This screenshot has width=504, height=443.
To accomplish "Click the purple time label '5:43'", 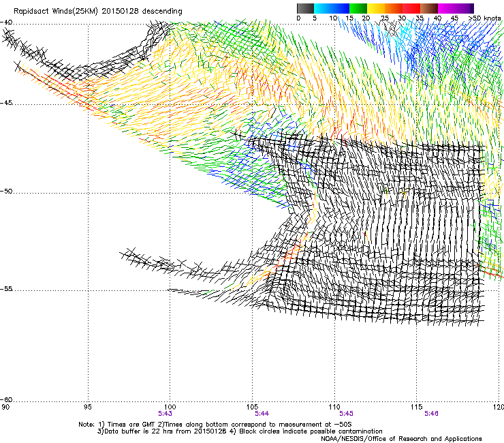I will click(166, 414).
